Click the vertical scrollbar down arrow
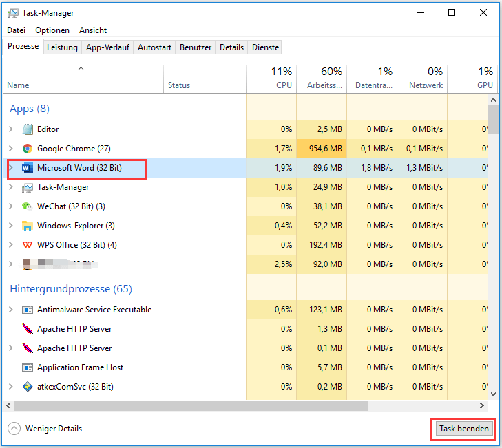502x448 pixels. pos(493,394)
